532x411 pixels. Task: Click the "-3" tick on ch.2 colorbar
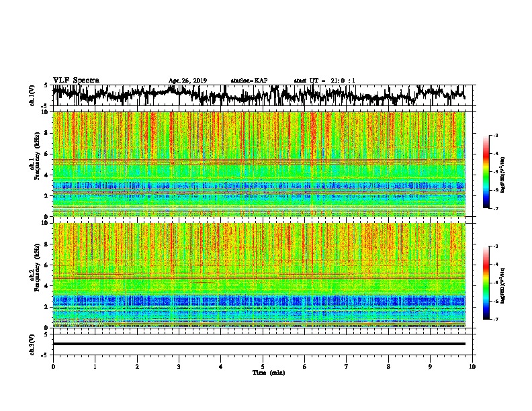496,246
